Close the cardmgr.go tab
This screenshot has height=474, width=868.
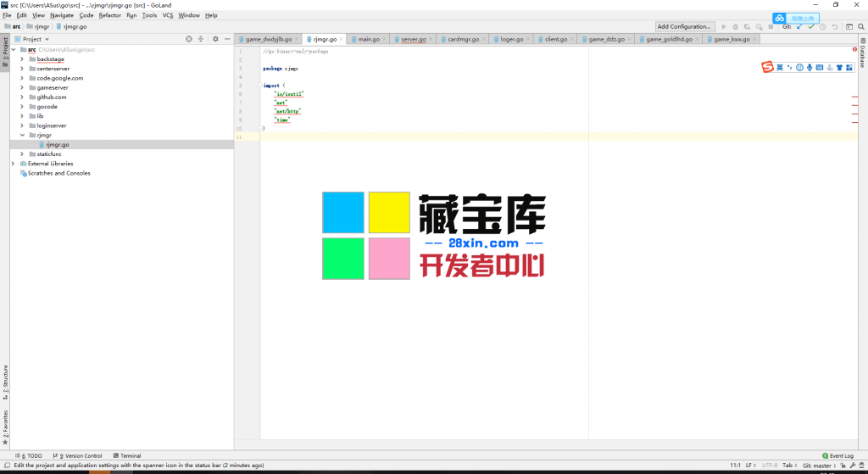click(x=484, y=39)
